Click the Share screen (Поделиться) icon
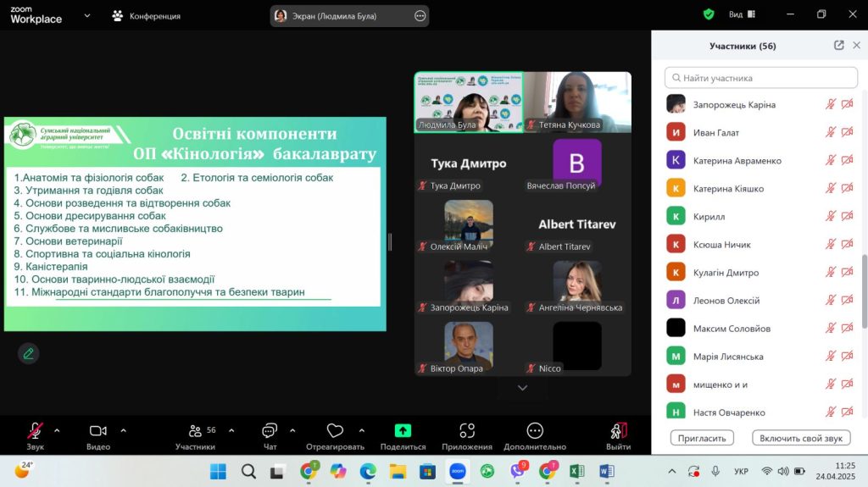 click(x=403, y=431)
